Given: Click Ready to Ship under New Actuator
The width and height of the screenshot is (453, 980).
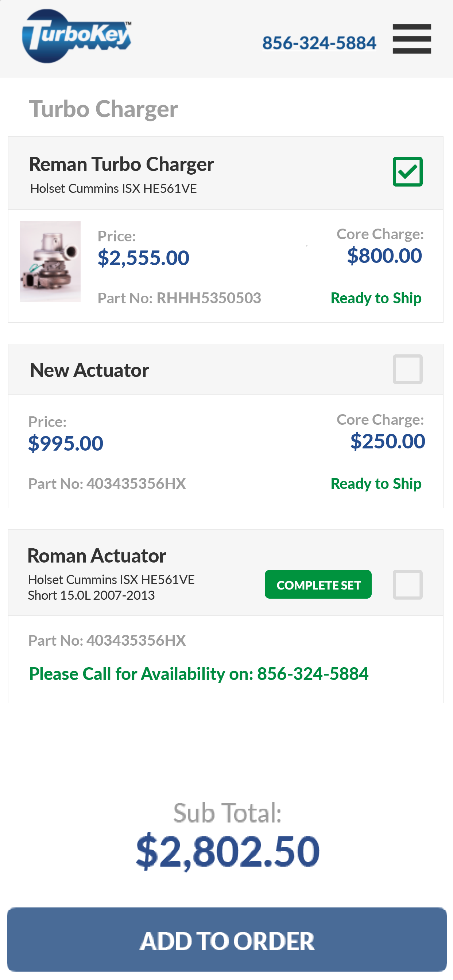Looking at the screenshot, I should [376, 483].
